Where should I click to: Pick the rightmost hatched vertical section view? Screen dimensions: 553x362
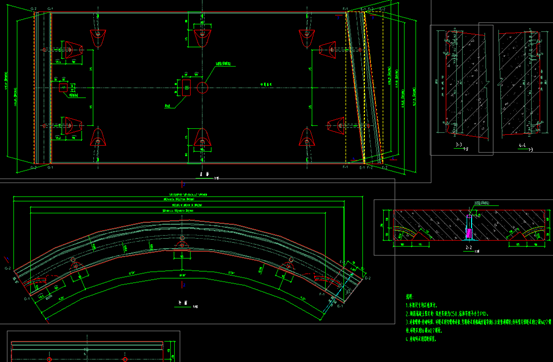[520, 83]
